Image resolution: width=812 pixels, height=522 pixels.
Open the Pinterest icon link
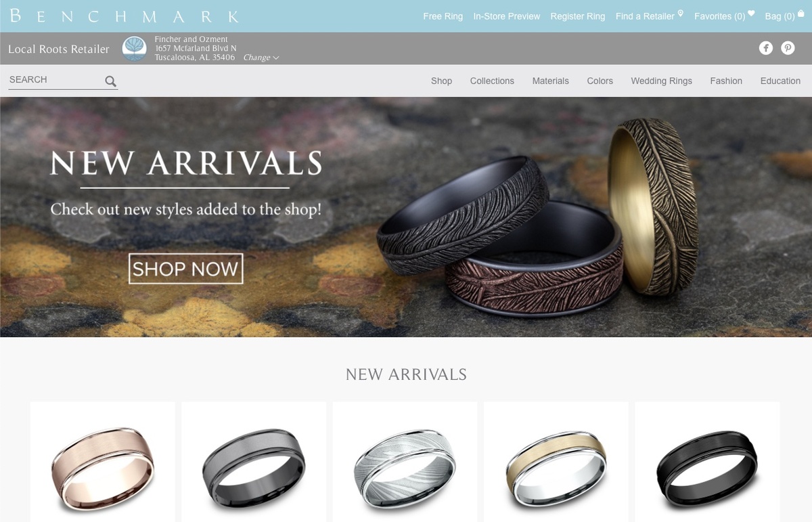pos(788,48)
